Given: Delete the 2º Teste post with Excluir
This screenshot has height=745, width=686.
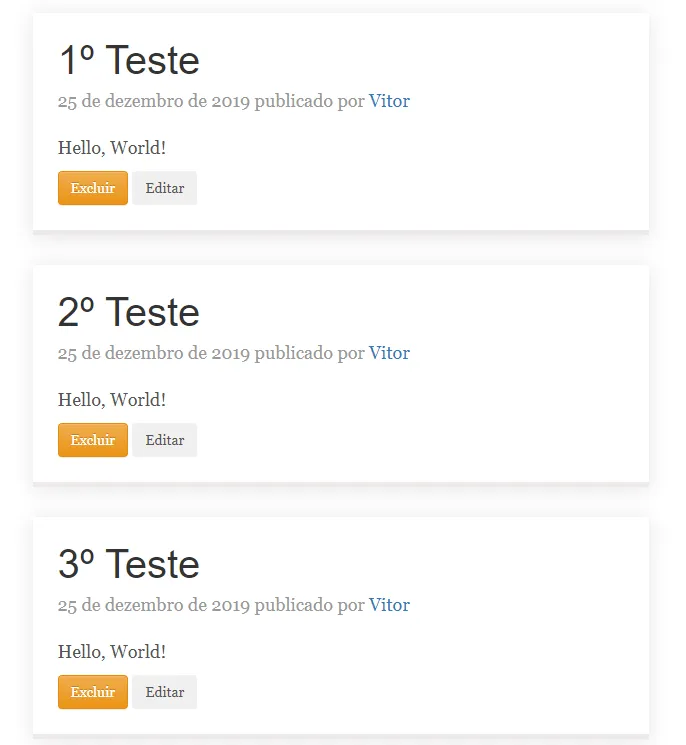Looking at the screenshot, I should (x=93, y=440).
